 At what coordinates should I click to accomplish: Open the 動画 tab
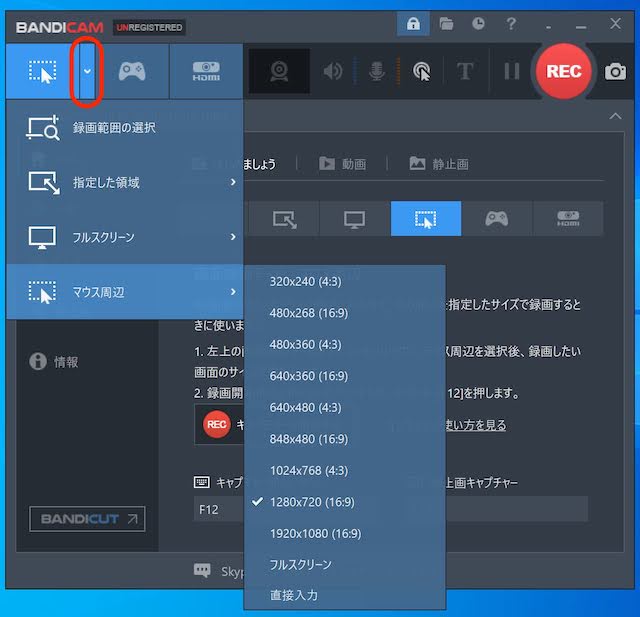(342, 164)
